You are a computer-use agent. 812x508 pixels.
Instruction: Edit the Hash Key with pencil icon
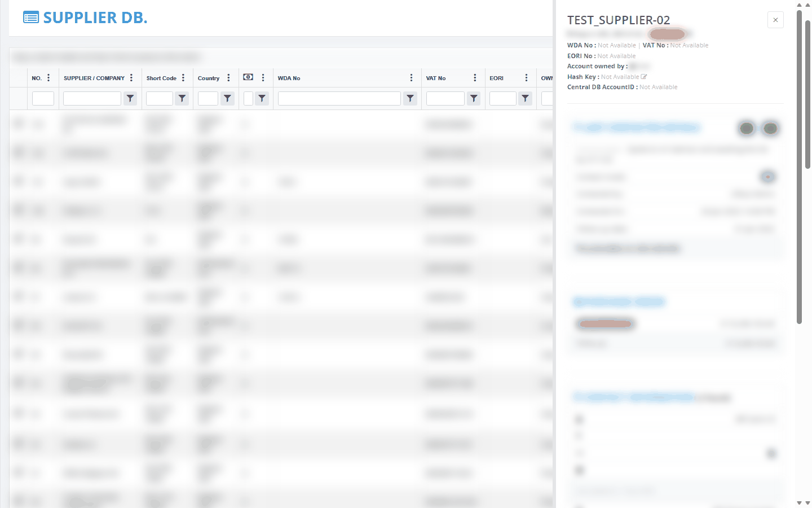coord(644,77)
